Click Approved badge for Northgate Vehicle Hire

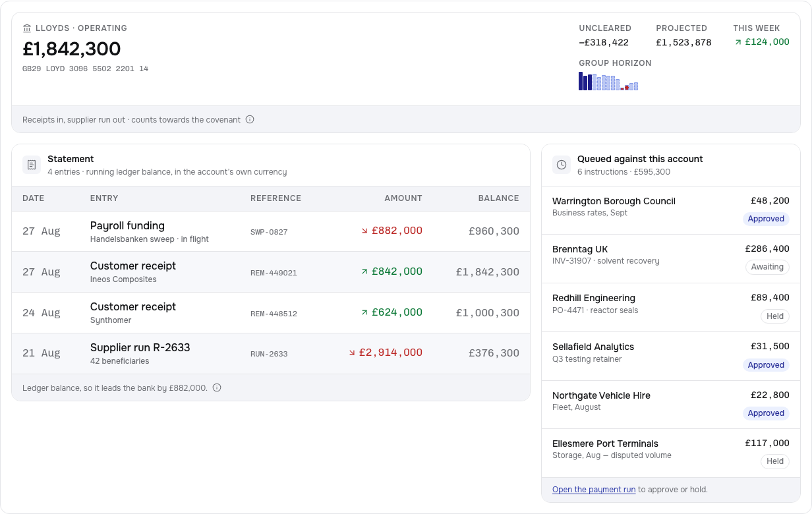coord(766,413)
